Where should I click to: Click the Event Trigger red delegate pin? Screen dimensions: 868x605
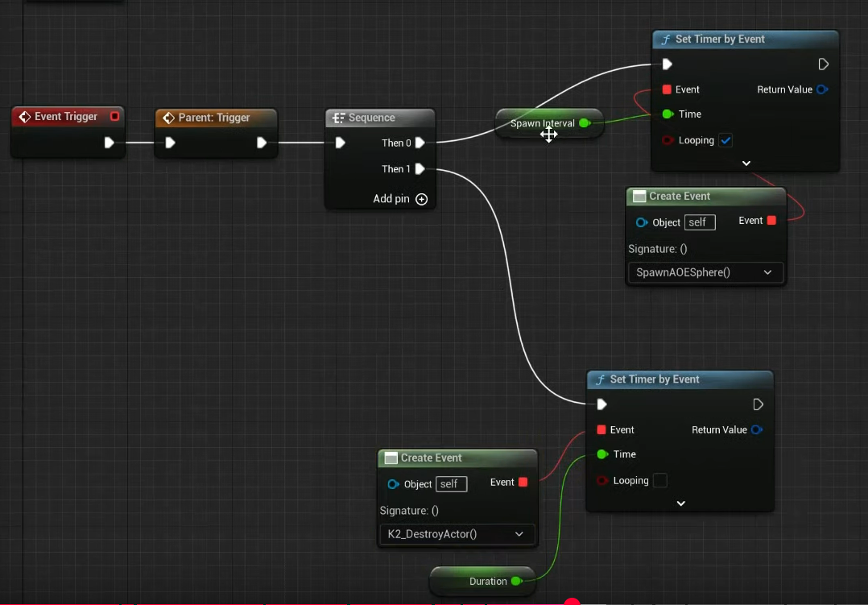point(114,117)
